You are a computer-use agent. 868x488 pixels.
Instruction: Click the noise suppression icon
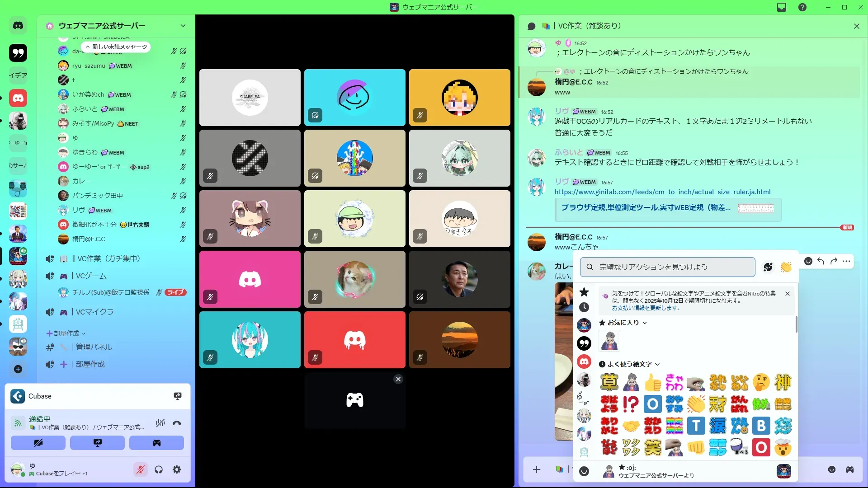tap(160, 423)
